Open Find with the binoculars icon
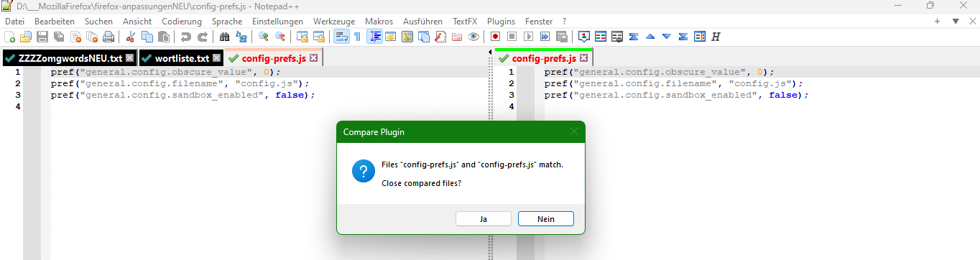The width and height of the screenshot is (980, 260). 224,37
